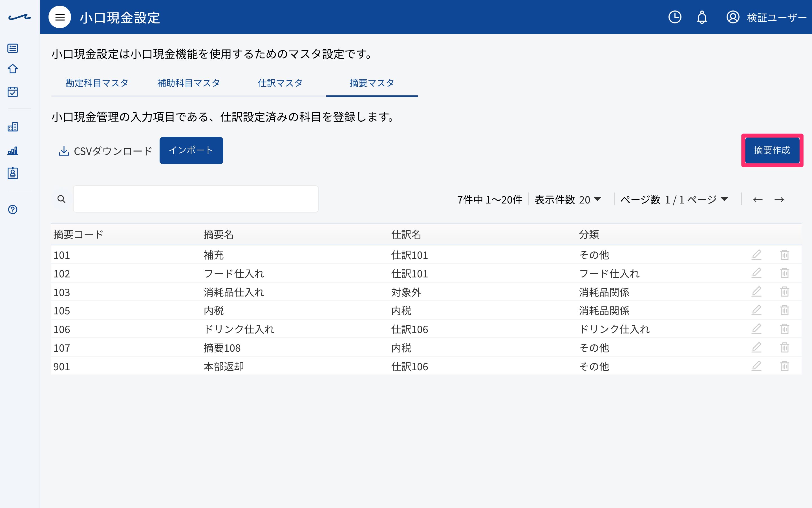The image size is (812, 508).
Task: Go to next page with right arrow
Action: coord(779,200)
